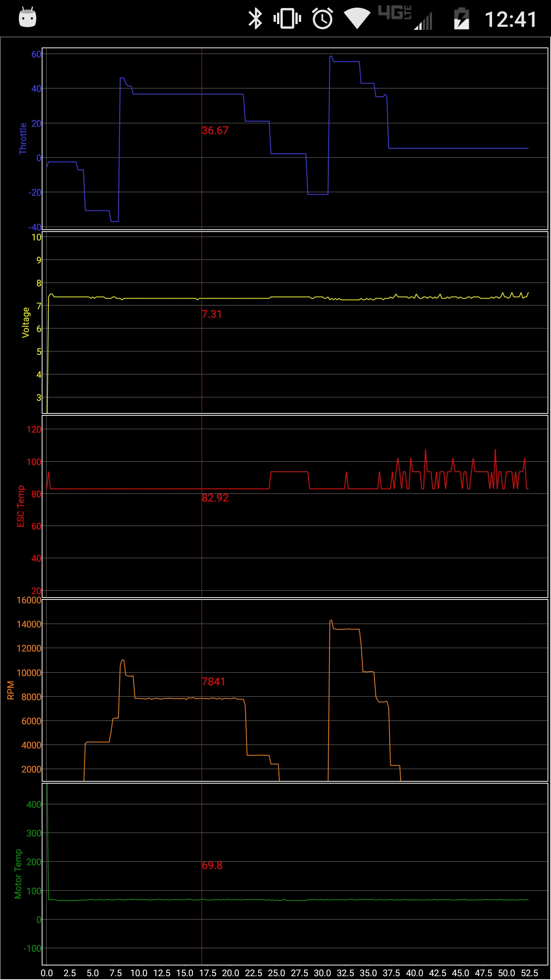
Task: Click the 10 Voltage axis tick label
Action: 36,237
